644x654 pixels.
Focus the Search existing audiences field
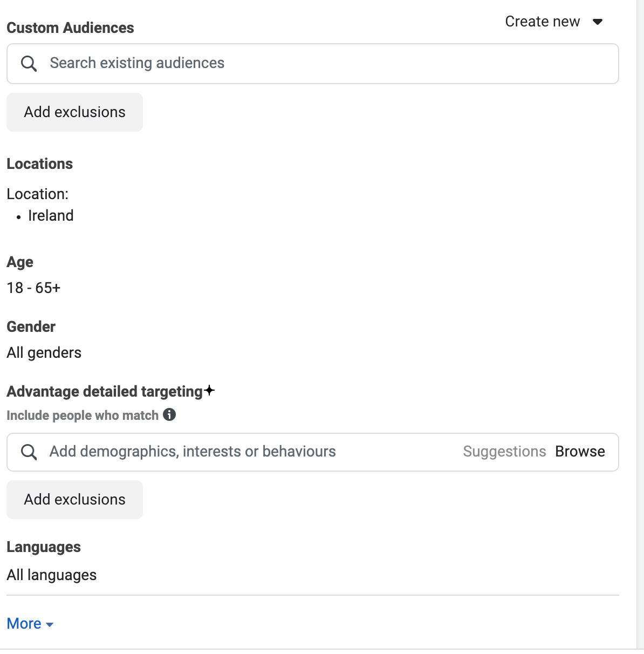[324, 64]
